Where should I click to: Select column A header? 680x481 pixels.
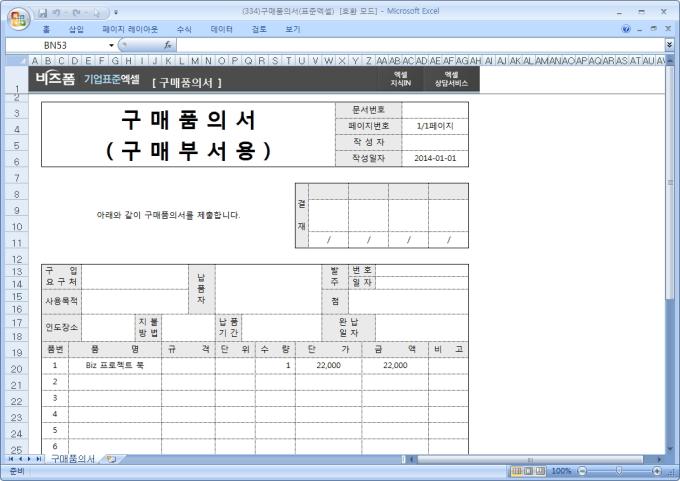click(x=35, y=61)
